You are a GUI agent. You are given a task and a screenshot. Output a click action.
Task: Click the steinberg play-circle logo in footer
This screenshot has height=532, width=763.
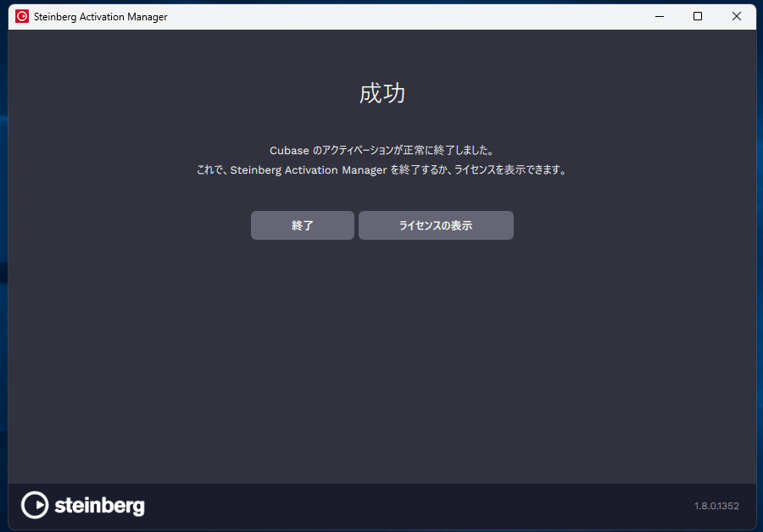(x=35, y=505)
